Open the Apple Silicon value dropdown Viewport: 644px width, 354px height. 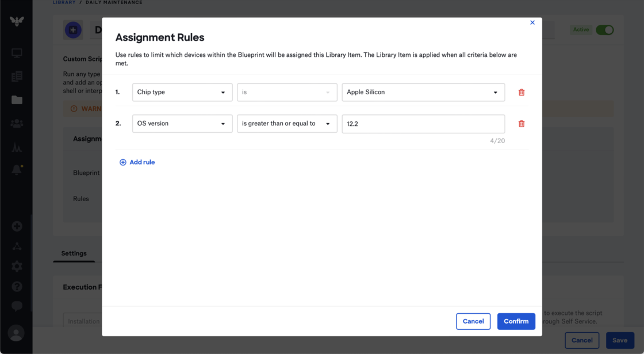point(423,93)
